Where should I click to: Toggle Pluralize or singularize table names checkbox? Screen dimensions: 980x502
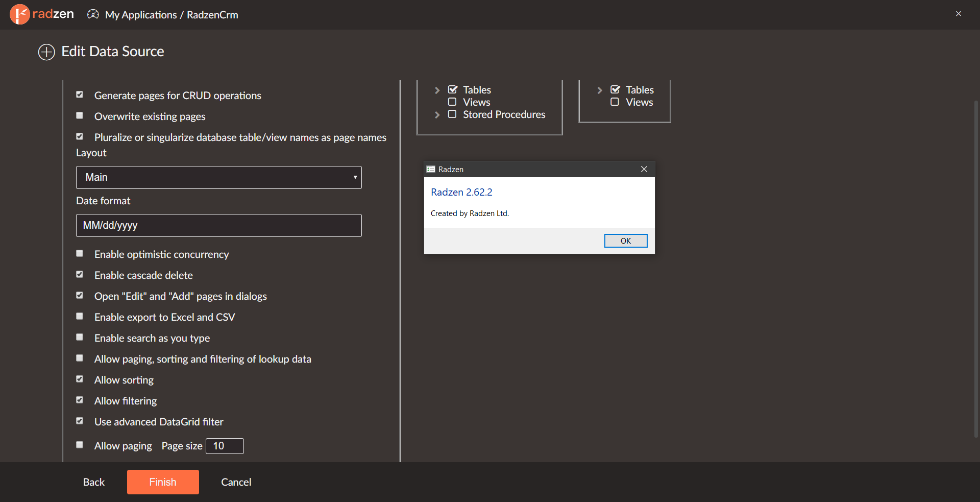(80, 136)
